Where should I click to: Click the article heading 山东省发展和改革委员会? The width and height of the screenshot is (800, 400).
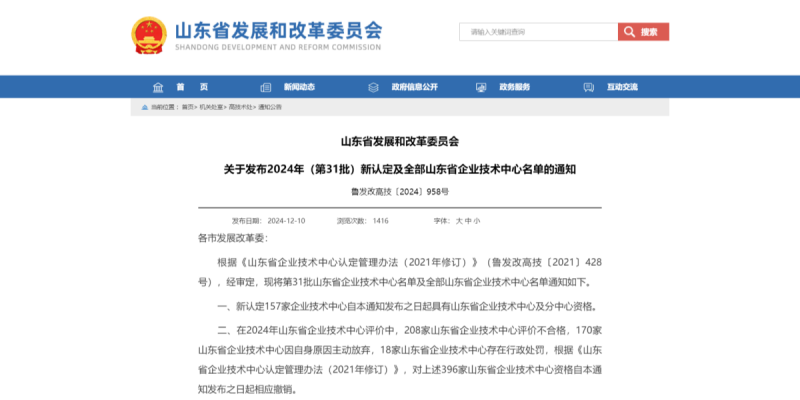[x=400, y=142]
